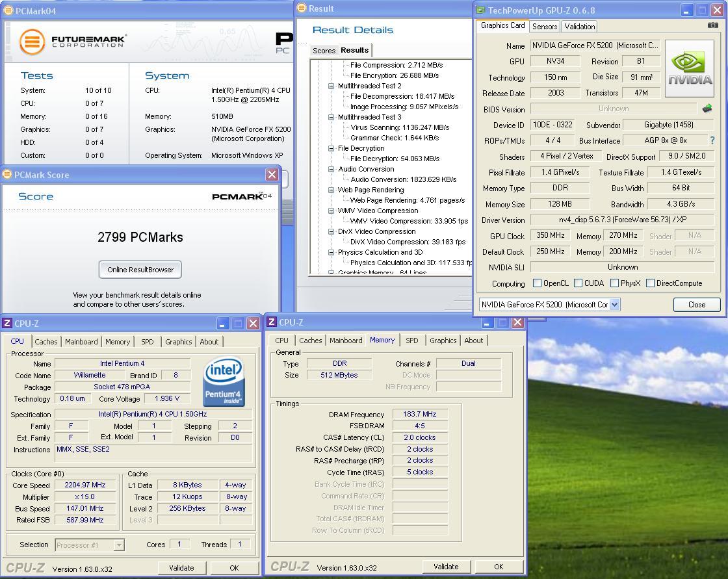Image resolution: width=728 pixels, height=579 pixels.
Task: Enable the OpenCL checkbox
Action: point(537,283)
